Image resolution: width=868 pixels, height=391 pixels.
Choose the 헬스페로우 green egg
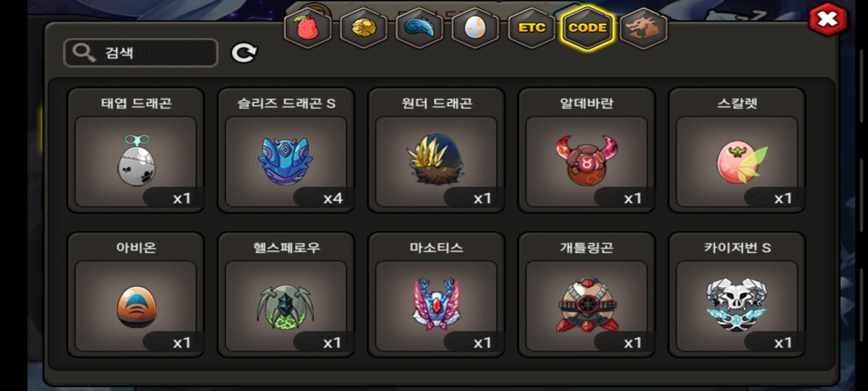point(286,295)
